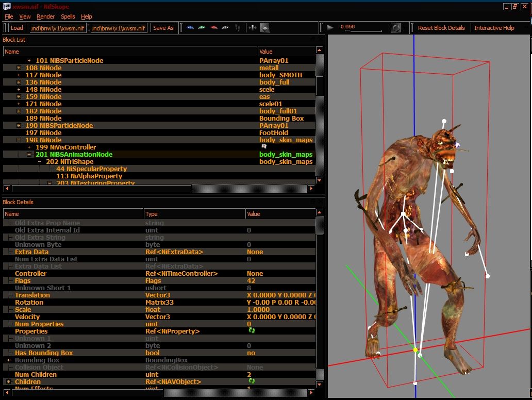This screenshot has height=400, width=532.
Task: Click the green eye view icon
Action: point(202,28)
